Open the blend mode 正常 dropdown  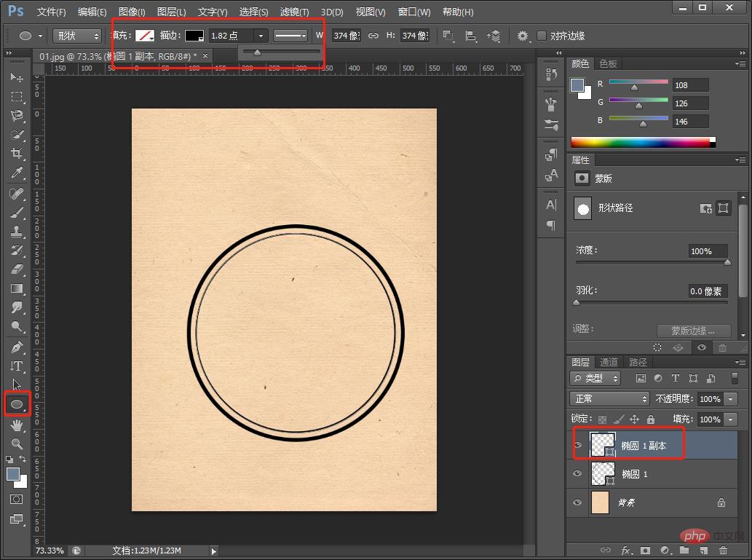click(x=610, y=399)
